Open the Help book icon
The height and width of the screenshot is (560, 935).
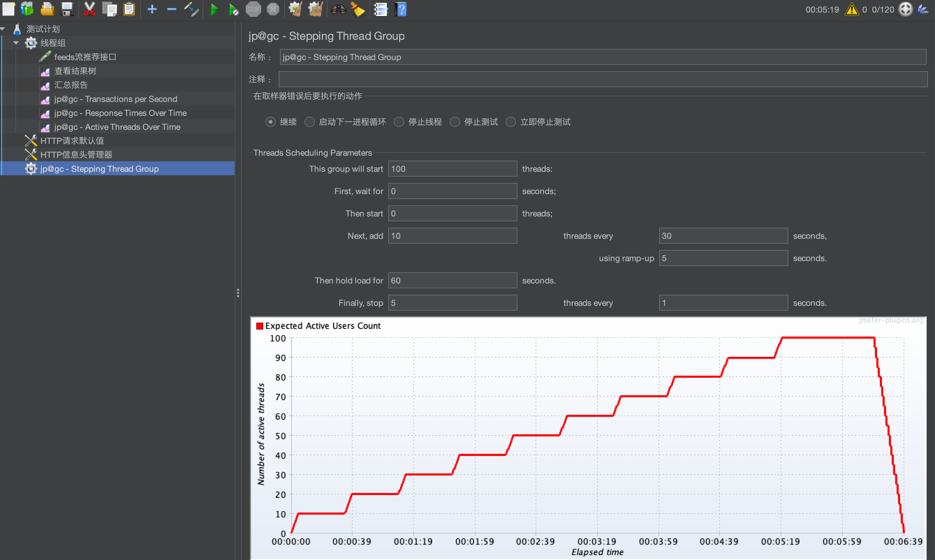[x=401, y=9]
